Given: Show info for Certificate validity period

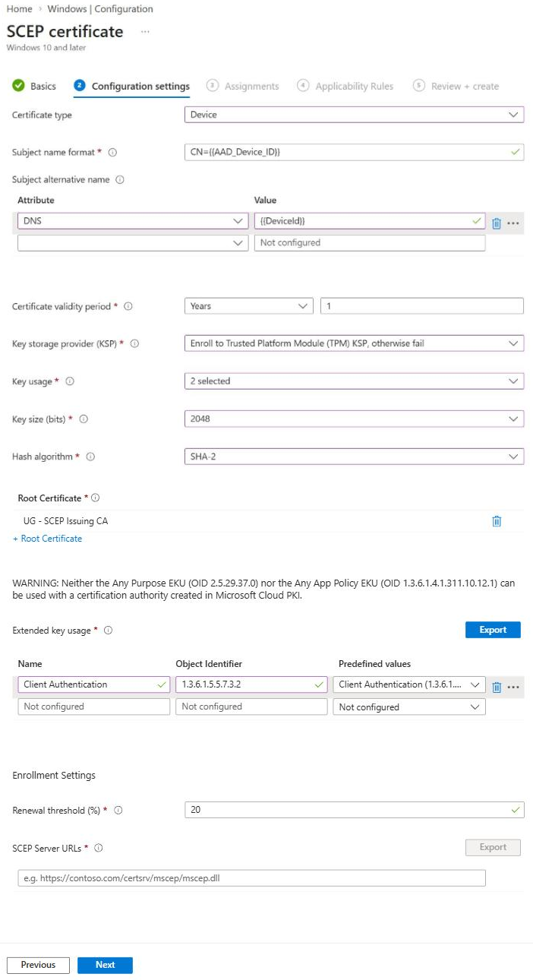Looking at the screenshot, I should pyautogui.click(x=128, y=307).
